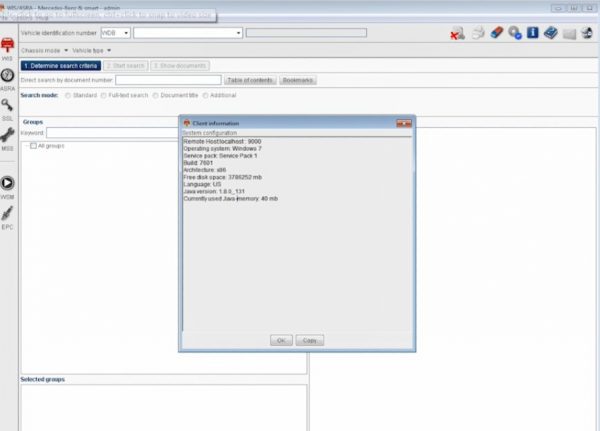Click the blue book help icon

[551, 33]
